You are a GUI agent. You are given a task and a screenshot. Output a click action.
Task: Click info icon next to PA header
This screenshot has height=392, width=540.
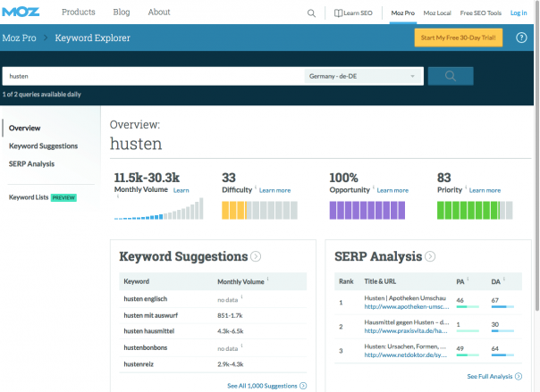[468, 279]
